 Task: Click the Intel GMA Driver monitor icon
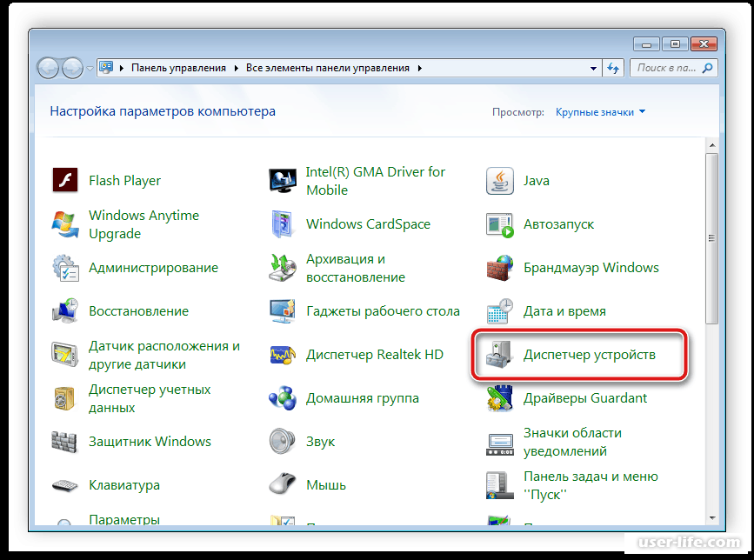(x=283, y=181)
